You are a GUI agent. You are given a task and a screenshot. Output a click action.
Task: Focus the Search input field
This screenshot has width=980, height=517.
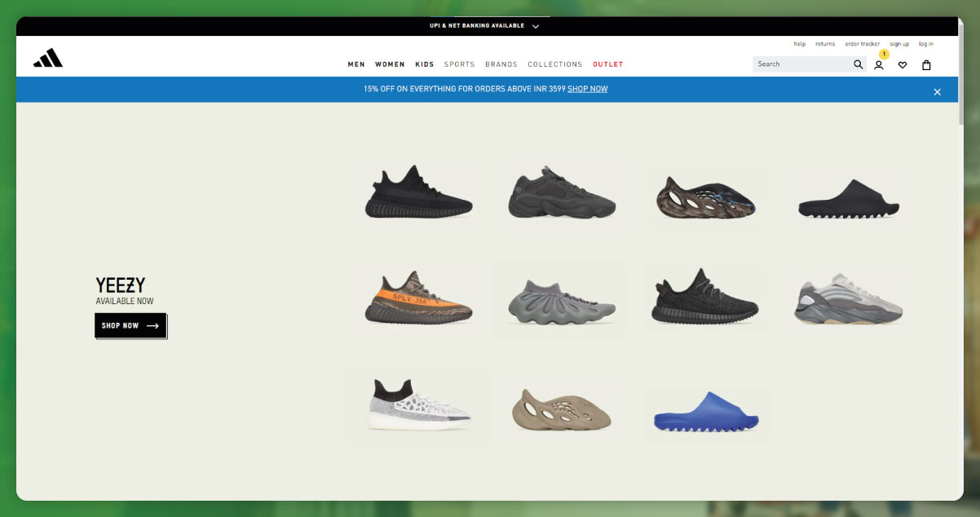(x=802, y=64)
